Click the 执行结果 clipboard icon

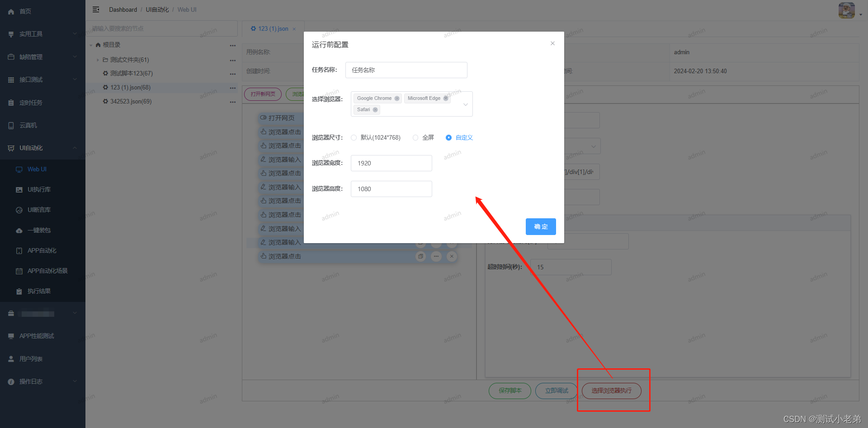coord(19,292)
